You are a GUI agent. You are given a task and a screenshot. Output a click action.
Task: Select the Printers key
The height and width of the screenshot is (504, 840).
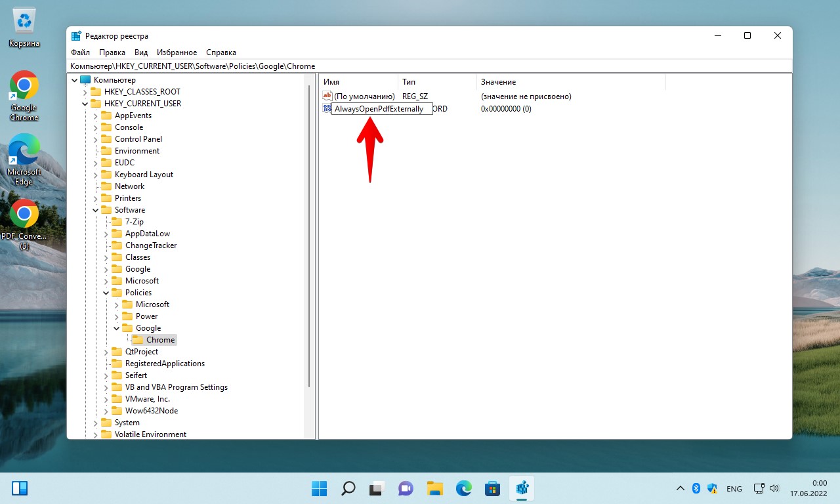click(128, 198)
